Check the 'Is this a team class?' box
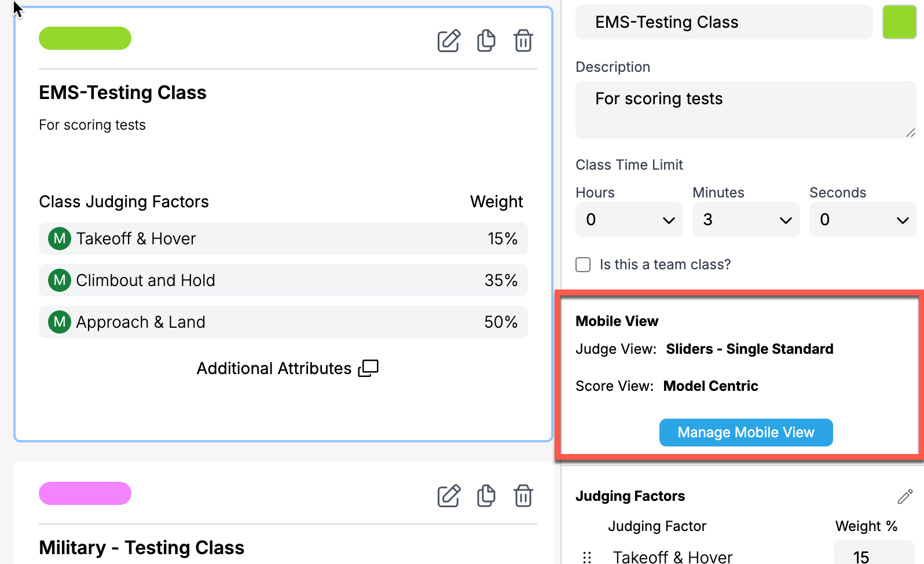Image resolution: width=924 pixels, height=564 pixels. 583,265
